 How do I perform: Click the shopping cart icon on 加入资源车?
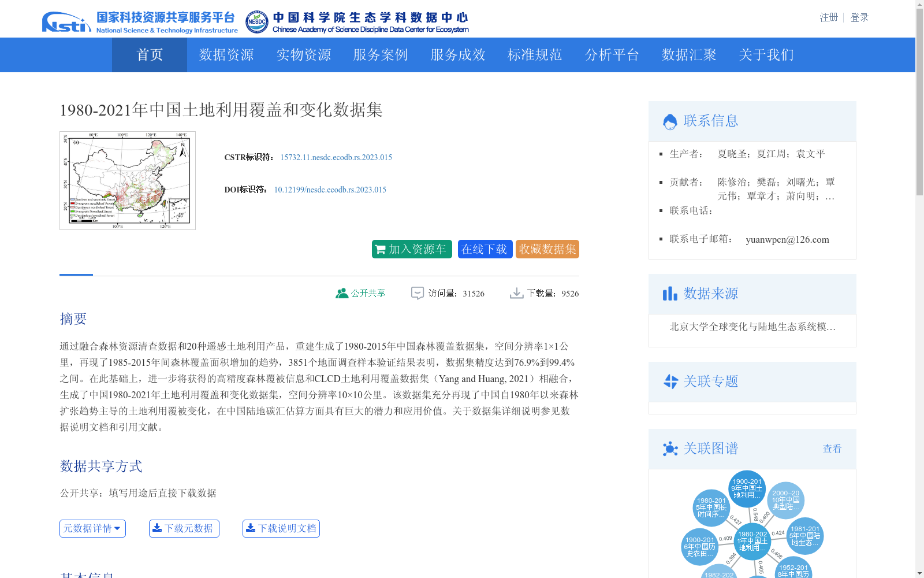coord(380,250)
